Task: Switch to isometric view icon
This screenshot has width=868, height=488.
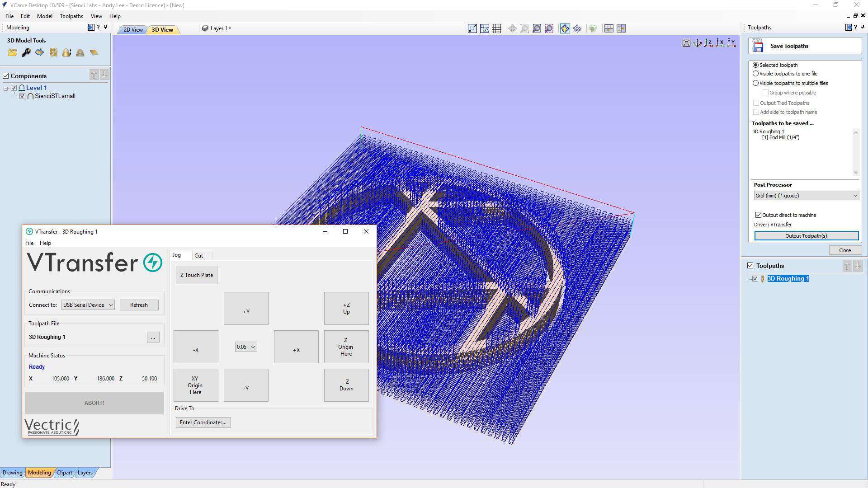Action: [x=697, y=43]
